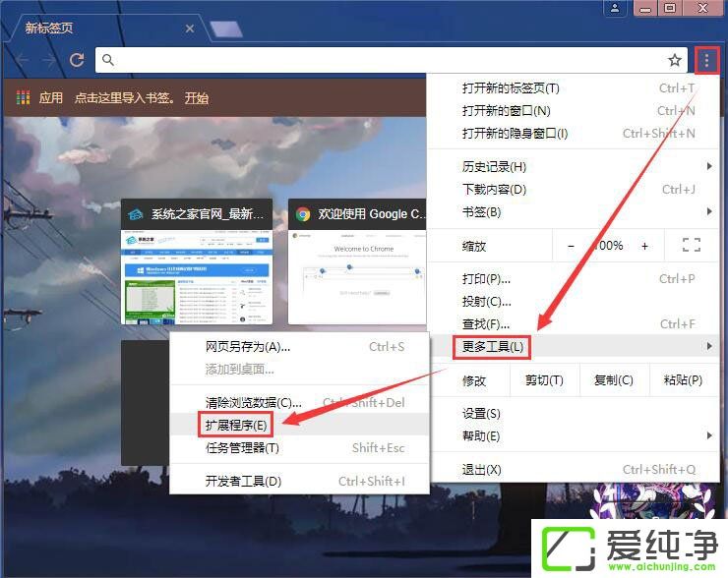
Task: Decrease zoom with the minus button
Action: pos(572,246)
